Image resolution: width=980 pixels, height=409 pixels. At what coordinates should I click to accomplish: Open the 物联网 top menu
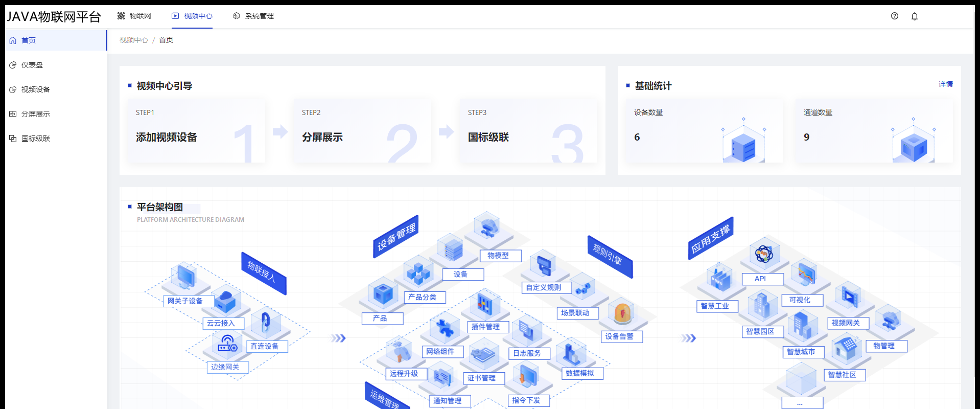pos(134,16)
